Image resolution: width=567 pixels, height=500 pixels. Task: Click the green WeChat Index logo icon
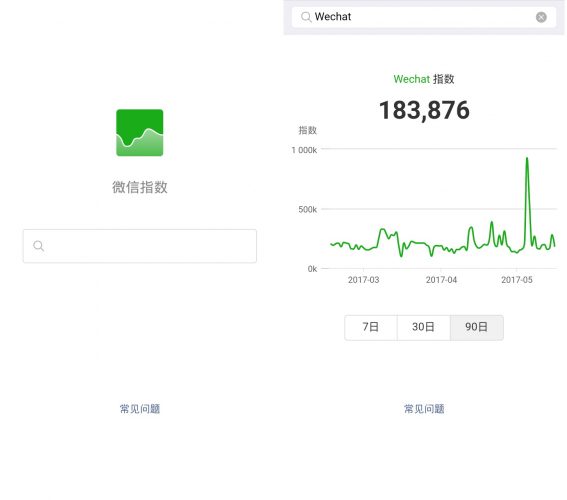click(140, 133)
